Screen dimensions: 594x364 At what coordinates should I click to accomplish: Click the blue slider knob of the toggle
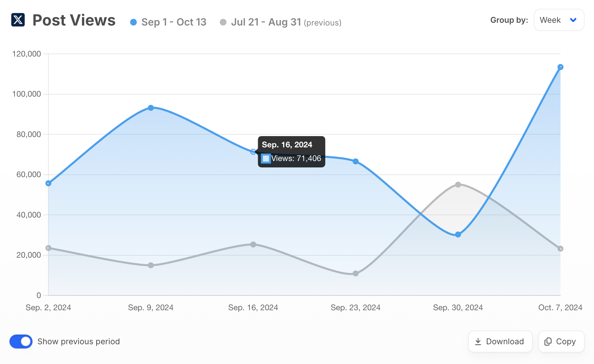26,342
